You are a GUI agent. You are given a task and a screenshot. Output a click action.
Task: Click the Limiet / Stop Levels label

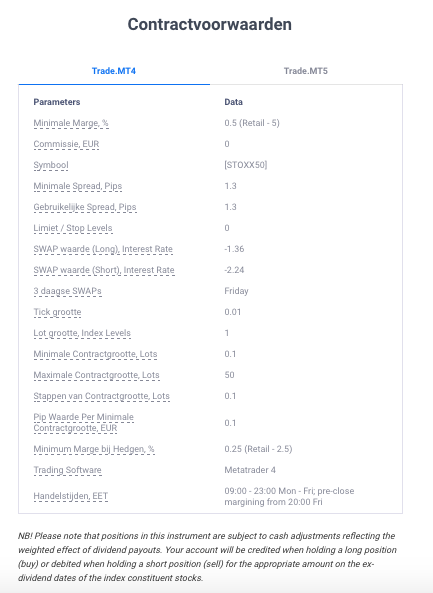point(73,228)
